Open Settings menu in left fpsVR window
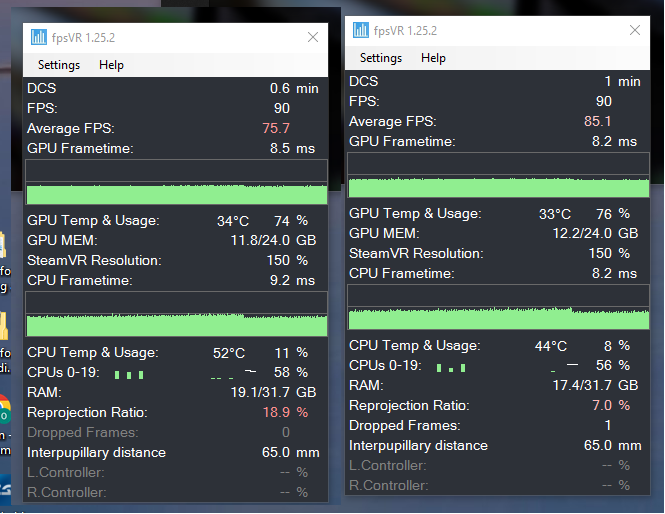Image resolution: width=665 pixels, height=514 pixels. 59,65
